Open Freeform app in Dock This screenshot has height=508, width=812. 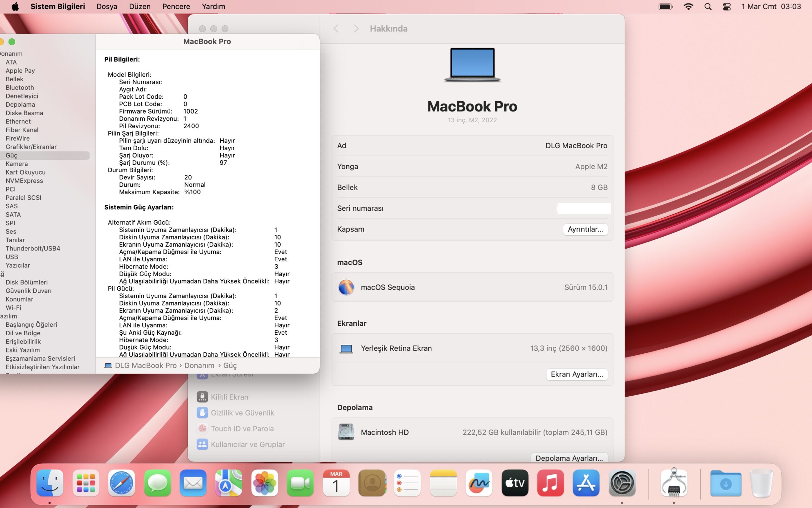click(x=479, y=483)
